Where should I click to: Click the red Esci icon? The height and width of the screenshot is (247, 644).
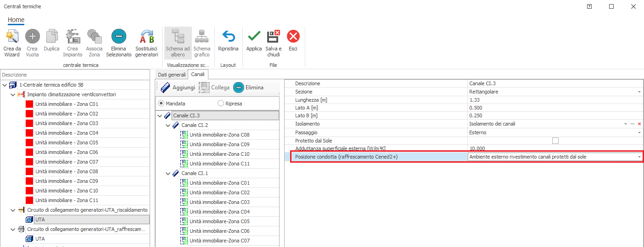[293, 37]
